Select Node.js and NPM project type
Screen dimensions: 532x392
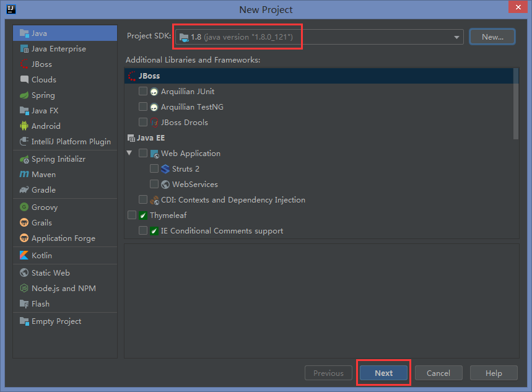(53, 288)
